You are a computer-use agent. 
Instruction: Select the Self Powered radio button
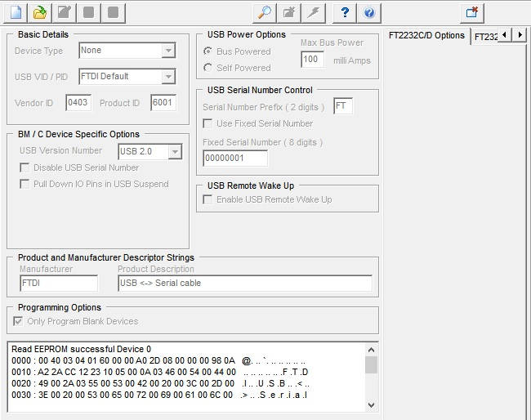click(208, 68)
